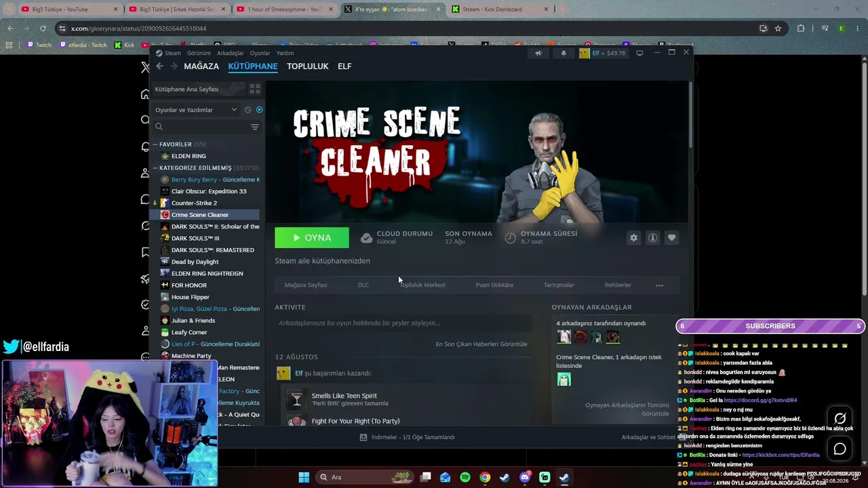Go to TOPLULUK tab
This screenshot has width=868, height=488.
tap(307, 66)
